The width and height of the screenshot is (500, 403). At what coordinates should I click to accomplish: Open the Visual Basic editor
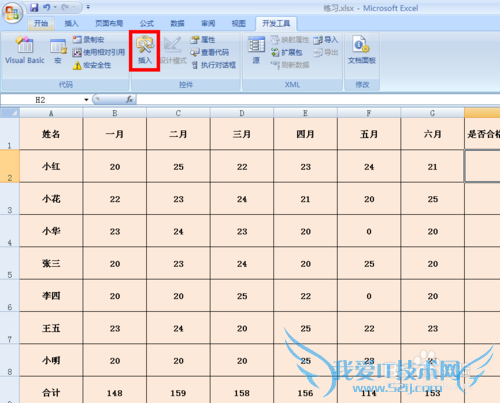coord(25,50)
